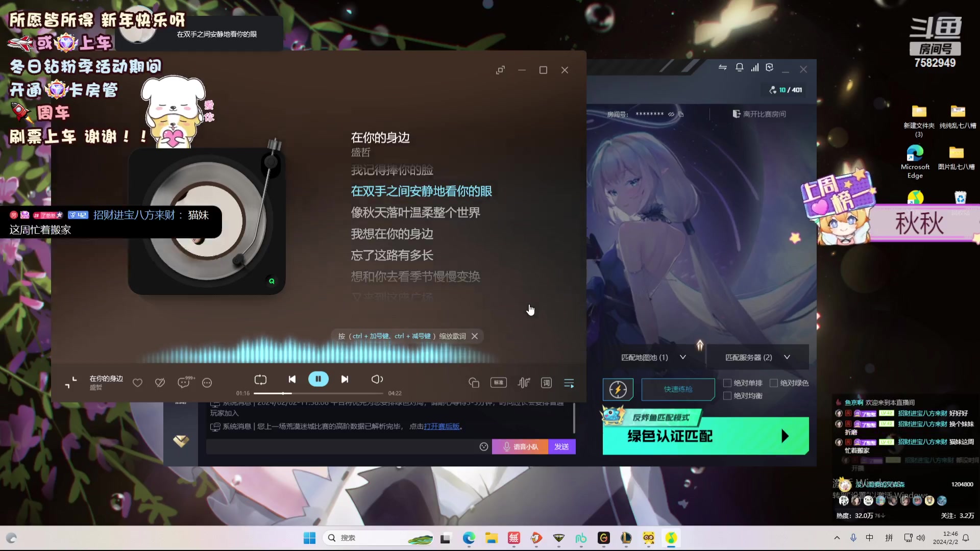Switch player to mini mode icon
The image size is (980, 551).
(x=500, y=70)
